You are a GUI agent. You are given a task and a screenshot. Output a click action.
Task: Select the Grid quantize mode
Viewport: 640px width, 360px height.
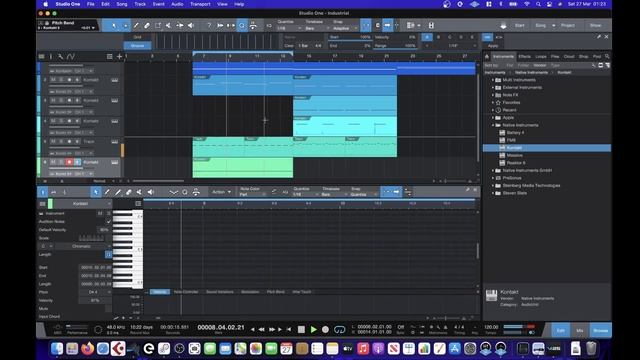(138, 37)
